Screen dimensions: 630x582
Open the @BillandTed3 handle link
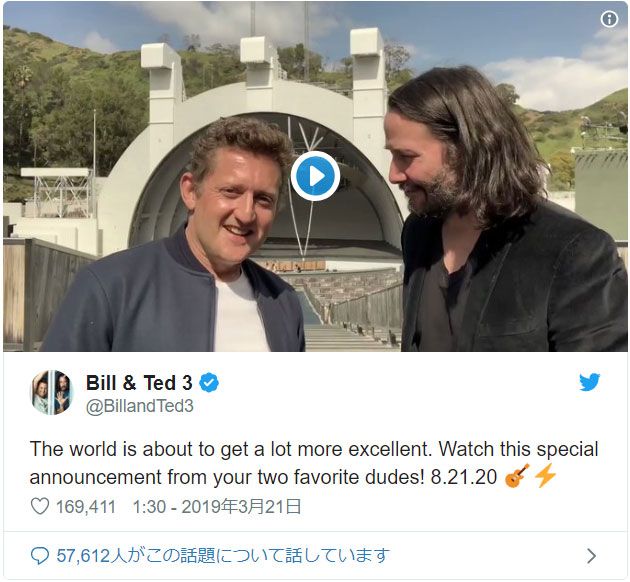(x=140, y=406)
